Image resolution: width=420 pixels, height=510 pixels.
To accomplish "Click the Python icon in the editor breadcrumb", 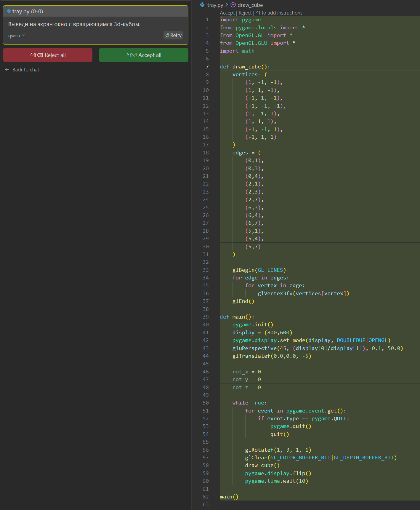I will coord(202,5).
